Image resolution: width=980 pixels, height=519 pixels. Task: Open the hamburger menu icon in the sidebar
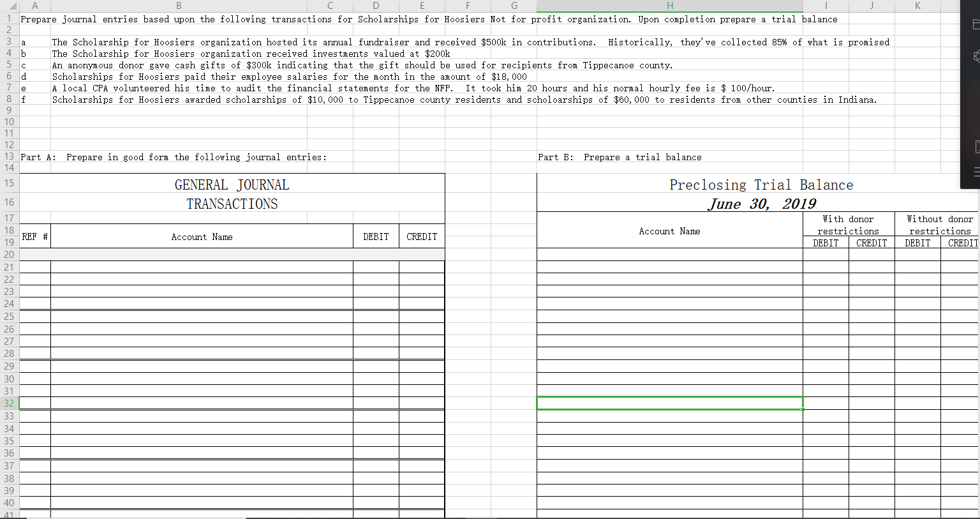pyautogui.click(x=976, y=172)
